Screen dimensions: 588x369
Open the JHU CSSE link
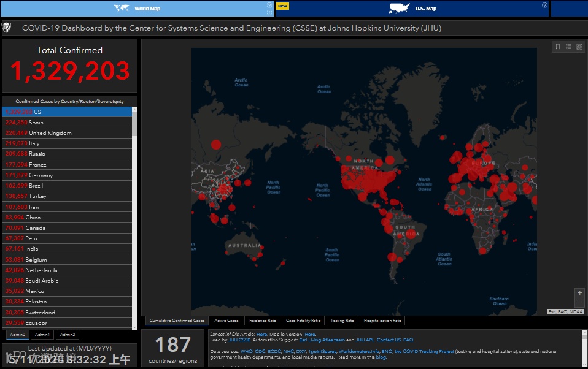[239, 340]
